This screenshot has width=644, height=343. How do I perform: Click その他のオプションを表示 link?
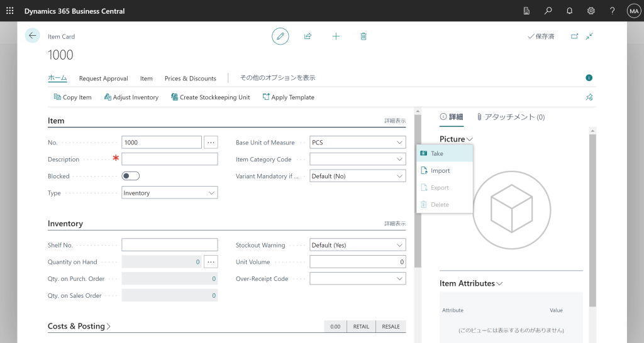[277, 77]
